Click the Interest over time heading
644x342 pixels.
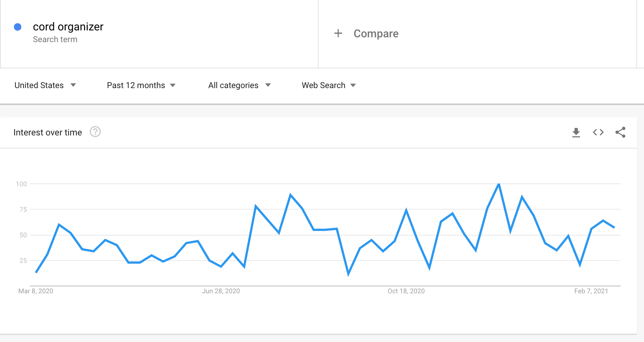pos(48,132)
